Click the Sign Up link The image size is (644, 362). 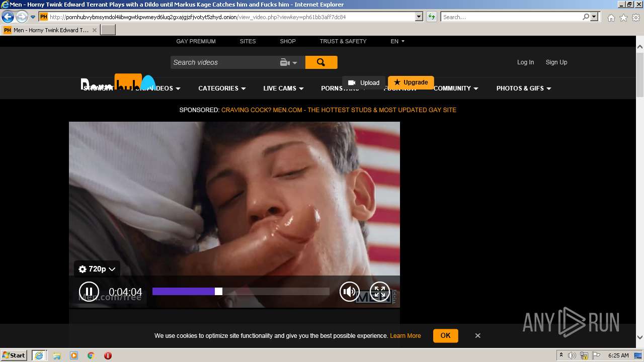click(x=556, y=62)
